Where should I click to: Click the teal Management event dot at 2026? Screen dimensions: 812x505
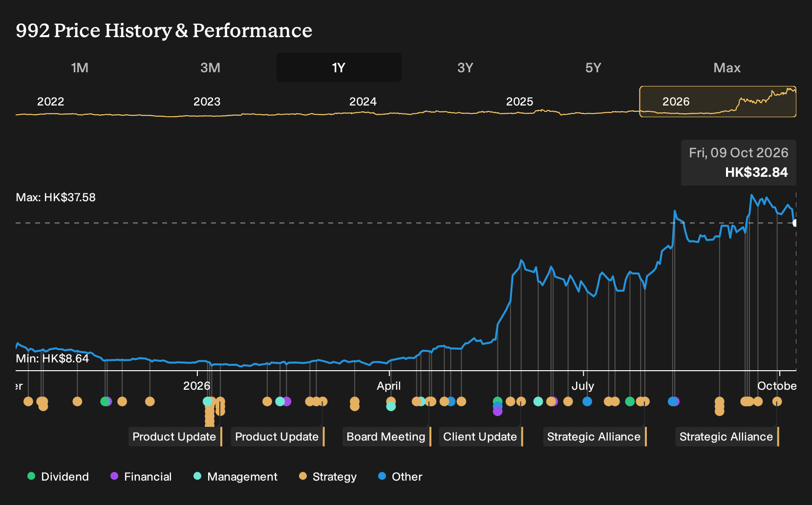207,401
